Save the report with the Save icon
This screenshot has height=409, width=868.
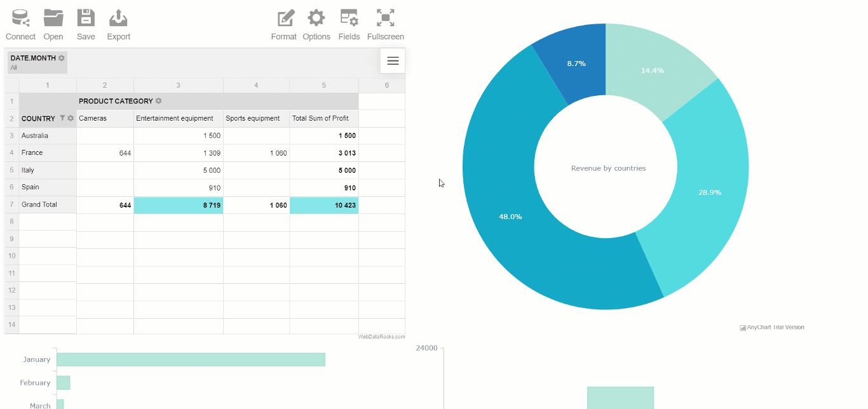pos(86,25)
